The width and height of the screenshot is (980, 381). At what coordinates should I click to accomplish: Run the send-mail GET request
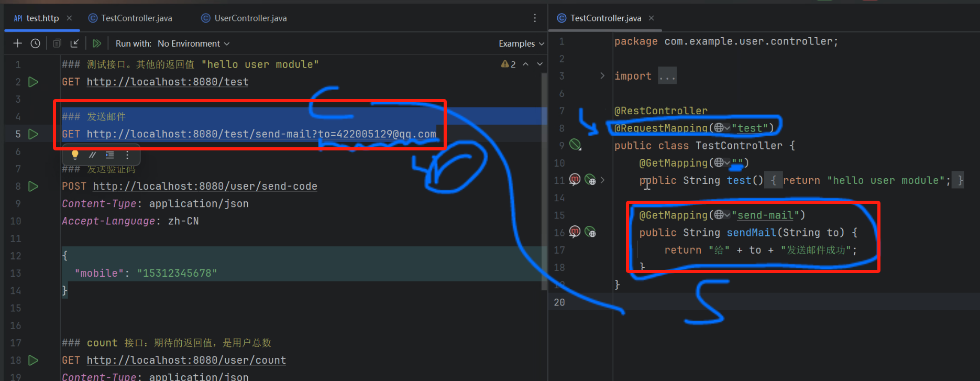tap(33, 134)
